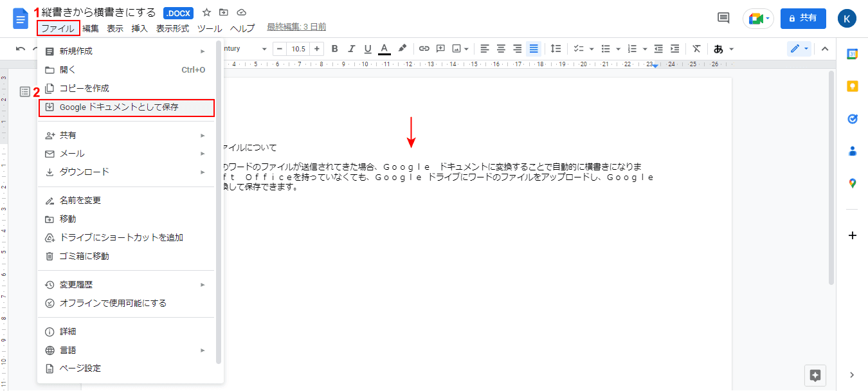Insert a bulleted list
Screen dimensions: 868x391
pos(605,49)
